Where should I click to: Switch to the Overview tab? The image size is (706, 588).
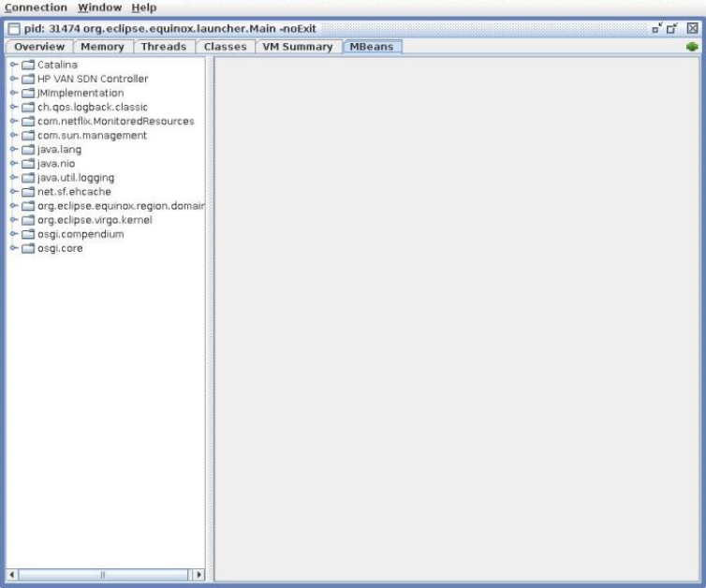39,47
